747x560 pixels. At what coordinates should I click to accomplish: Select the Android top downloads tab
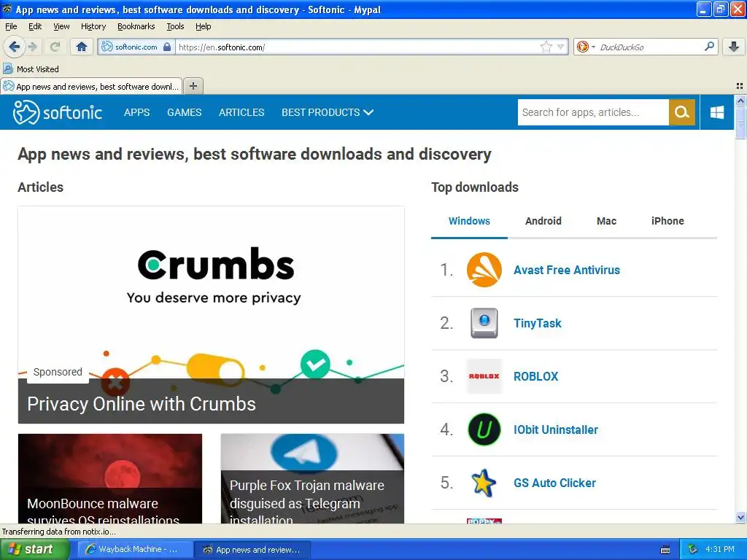[x=543, y=221]
